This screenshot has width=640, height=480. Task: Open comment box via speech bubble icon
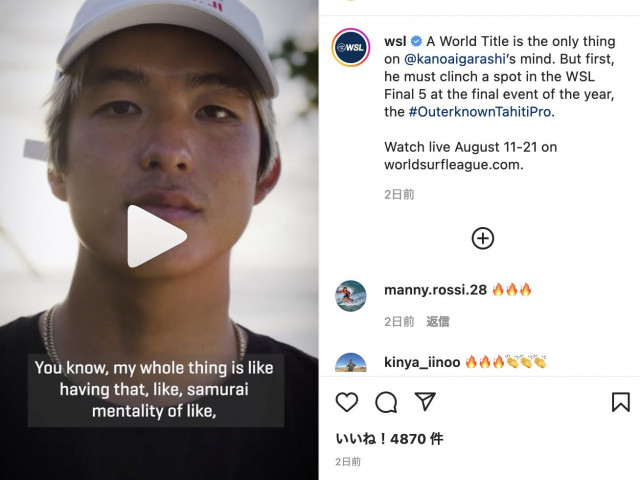(x=386, y=402)
